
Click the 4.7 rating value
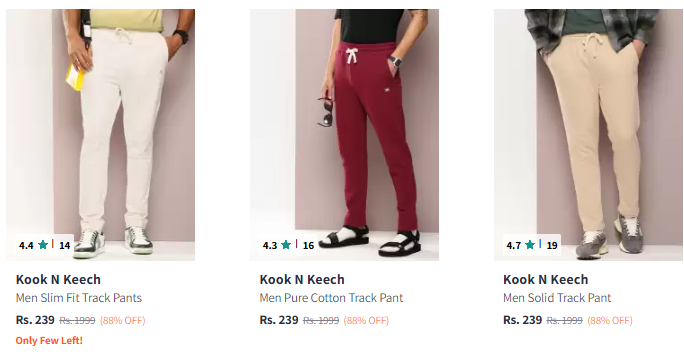click(513, 246)
